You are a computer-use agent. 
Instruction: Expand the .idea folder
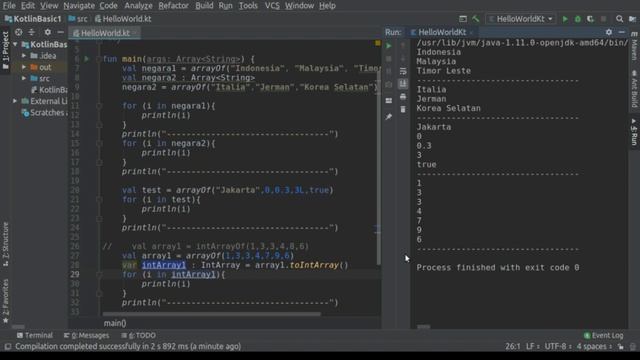pyautogui.click(x=24, y=56)
